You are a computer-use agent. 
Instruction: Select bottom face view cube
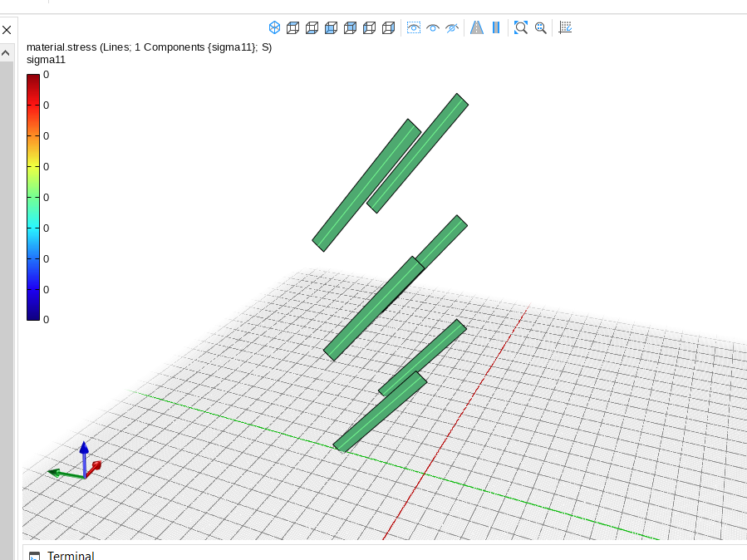[312, 27]
